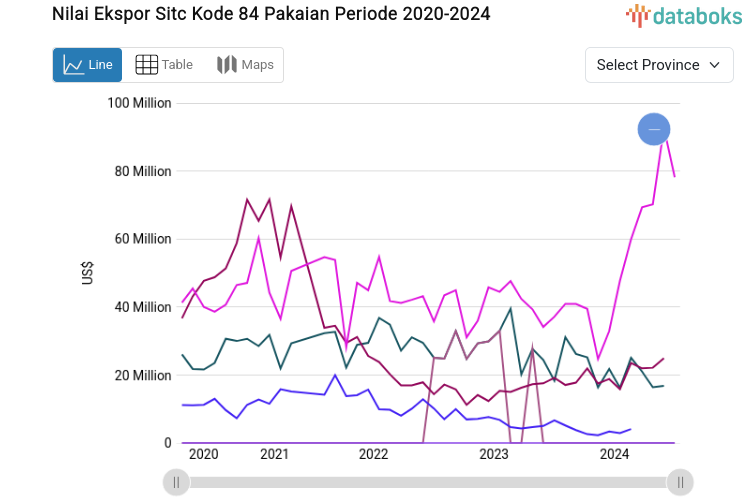
Task: Select the Line view tab label
Action: 100,65
